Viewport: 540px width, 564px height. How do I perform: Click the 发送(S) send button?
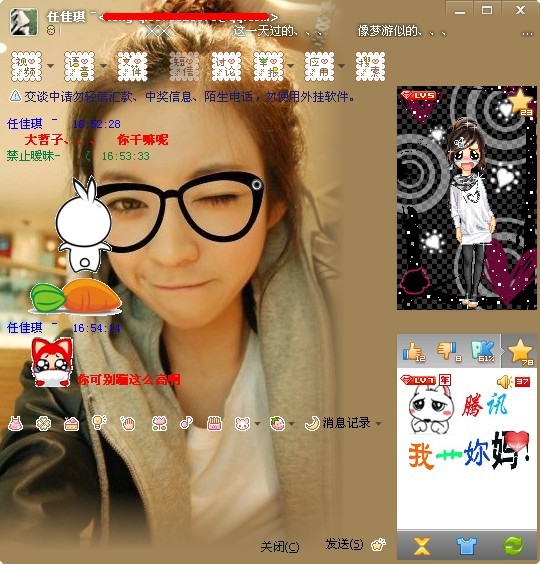(344, 544)
